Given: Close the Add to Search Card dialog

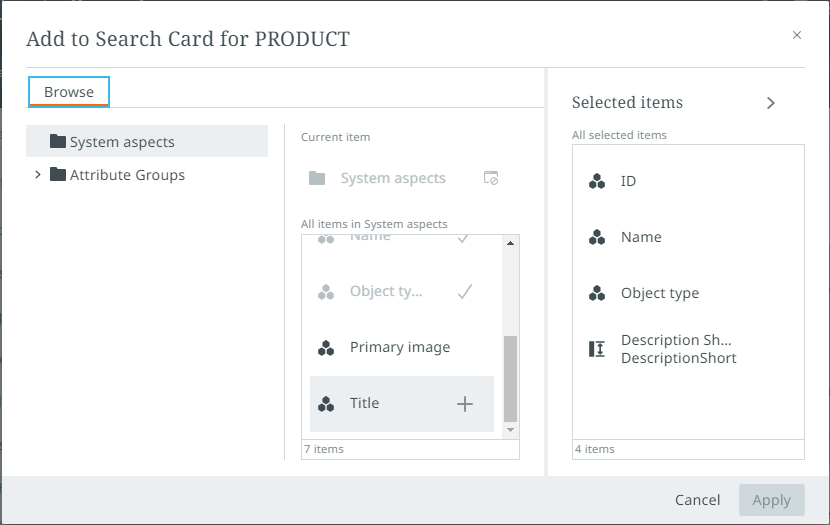Looking at the screenshot, I should coord(797,35).
